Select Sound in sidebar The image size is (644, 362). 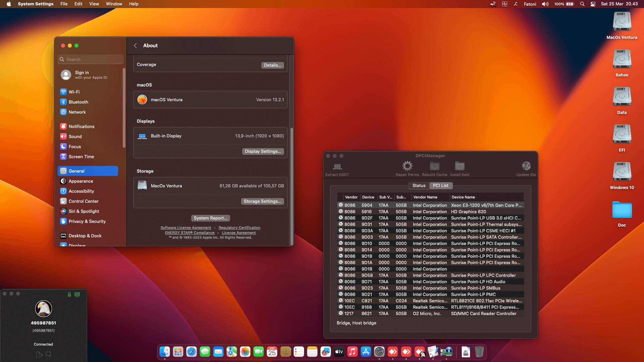(88, 136)
